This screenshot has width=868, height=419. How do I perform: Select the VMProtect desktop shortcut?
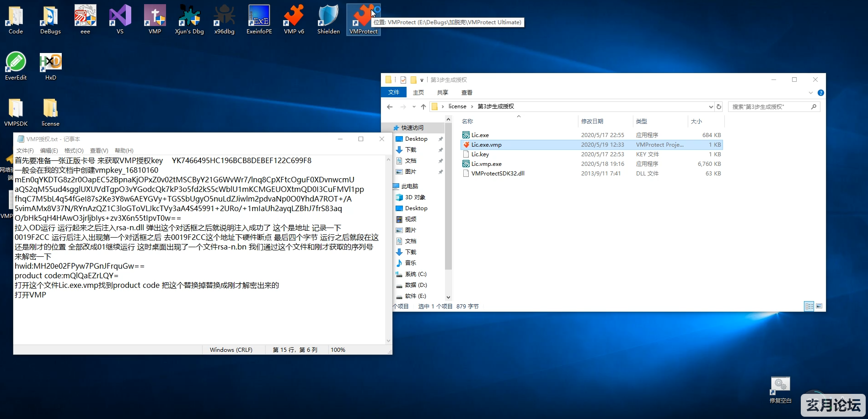coord(363,20)
